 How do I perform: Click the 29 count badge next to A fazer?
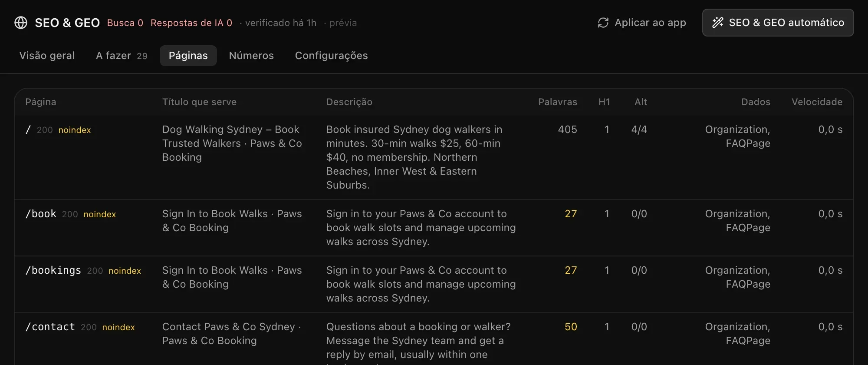pos(142,56)
